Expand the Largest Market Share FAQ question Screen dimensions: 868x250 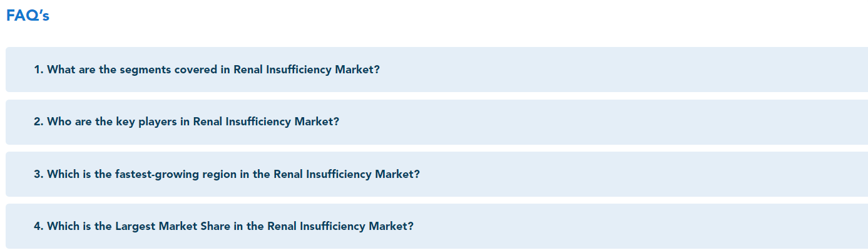[437, 226]
